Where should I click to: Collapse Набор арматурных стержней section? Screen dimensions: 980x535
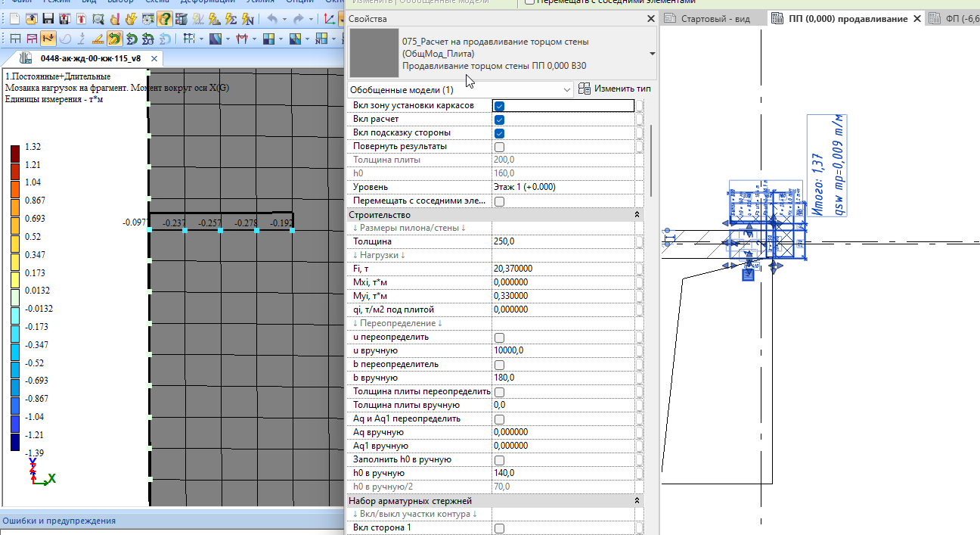pyautogui.click(x=637, y=501)
